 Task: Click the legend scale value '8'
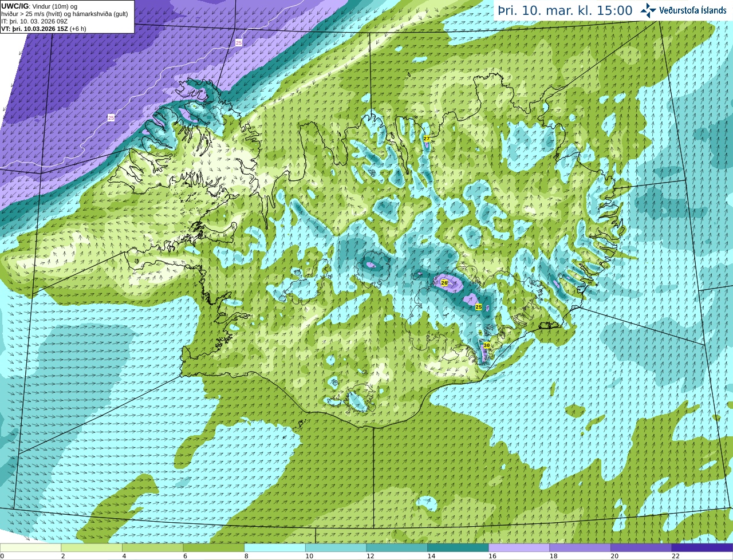pyautogui.click(x=247, y=556)
